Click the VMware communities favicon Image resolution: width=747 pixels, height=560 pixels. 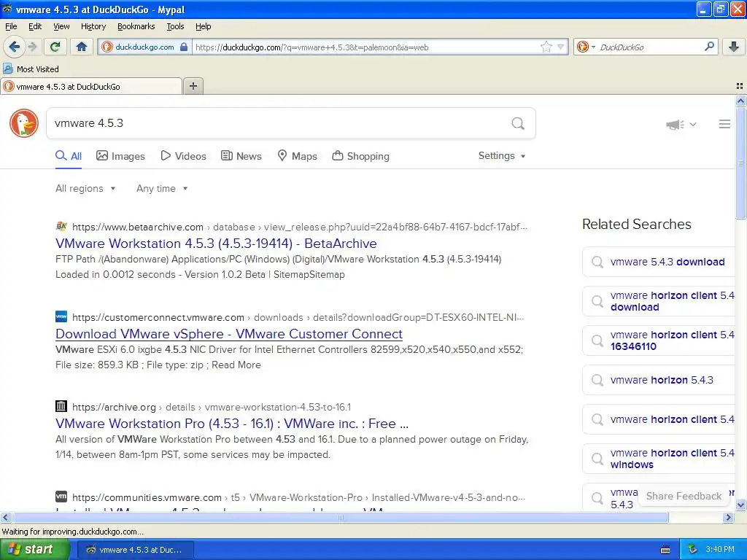click(x=61, y=497)
